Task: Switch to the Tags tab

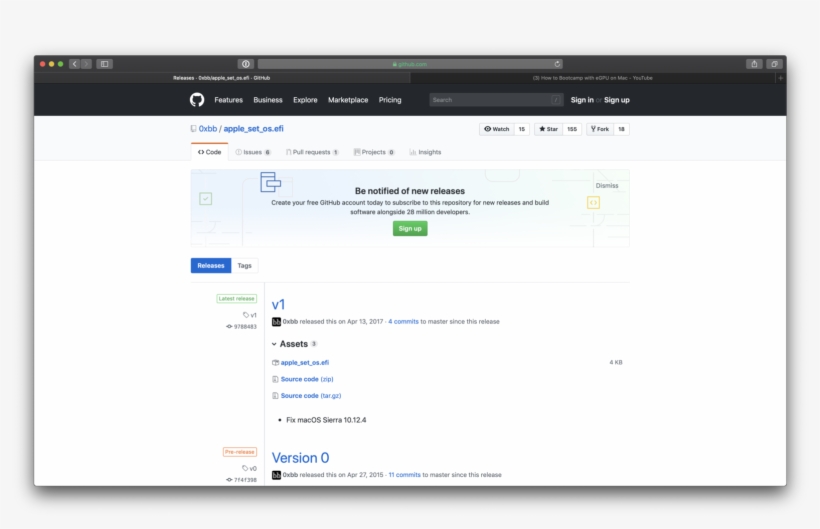Action: tap(244, 266)
